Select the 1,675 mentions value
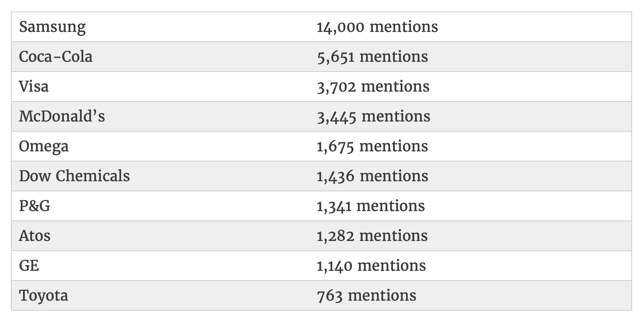Viewport: 644px width, 323px height. (x=372, y=146)
